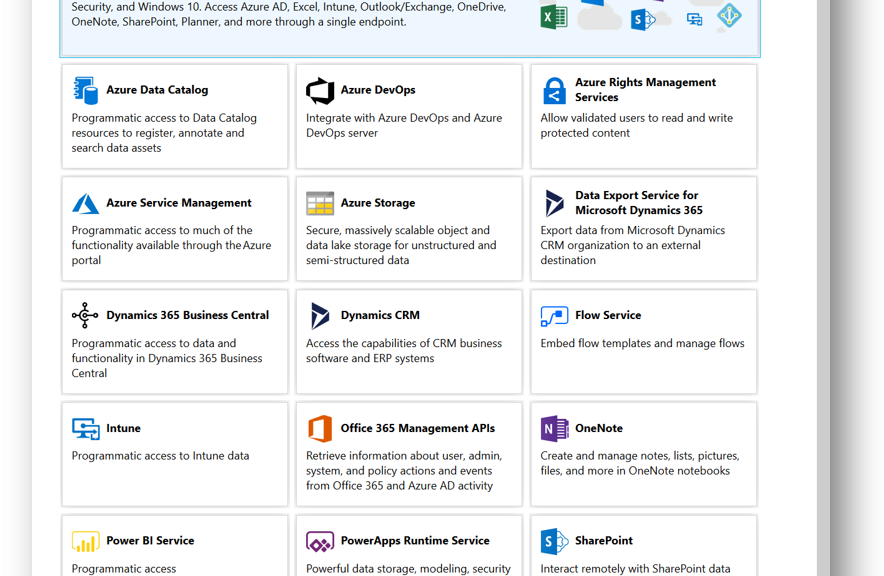This screenshot has height=576, width=884.
Task: Click "functionality in Dynamics 365 Business Central" description
Action: [167, 358]
